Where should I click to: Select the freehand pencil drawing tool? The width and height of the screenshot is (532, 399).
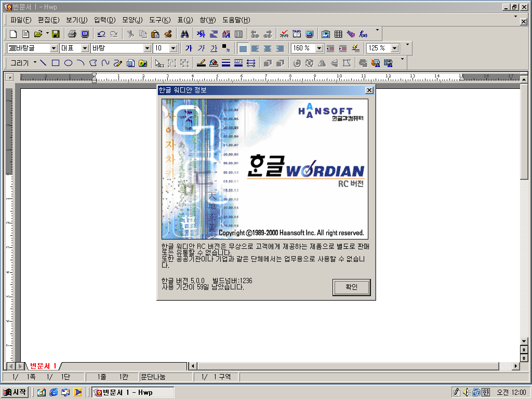click(118, 63)
